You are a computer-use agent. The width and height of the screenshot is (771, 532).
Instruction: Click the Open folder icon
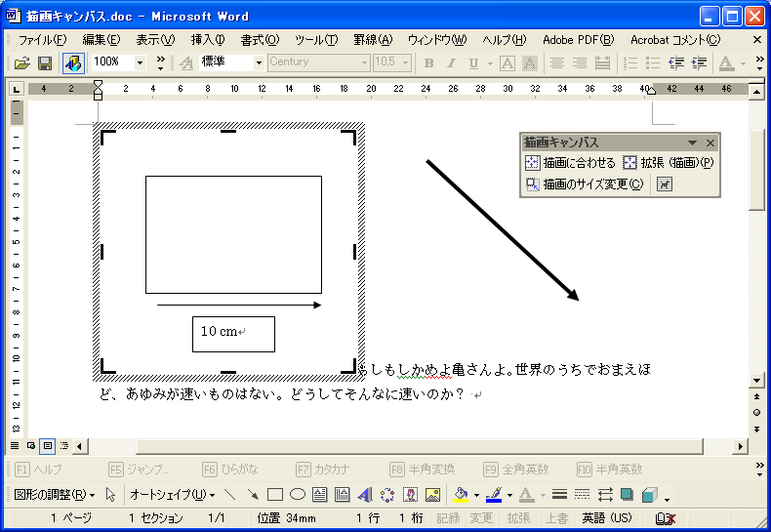22,62
